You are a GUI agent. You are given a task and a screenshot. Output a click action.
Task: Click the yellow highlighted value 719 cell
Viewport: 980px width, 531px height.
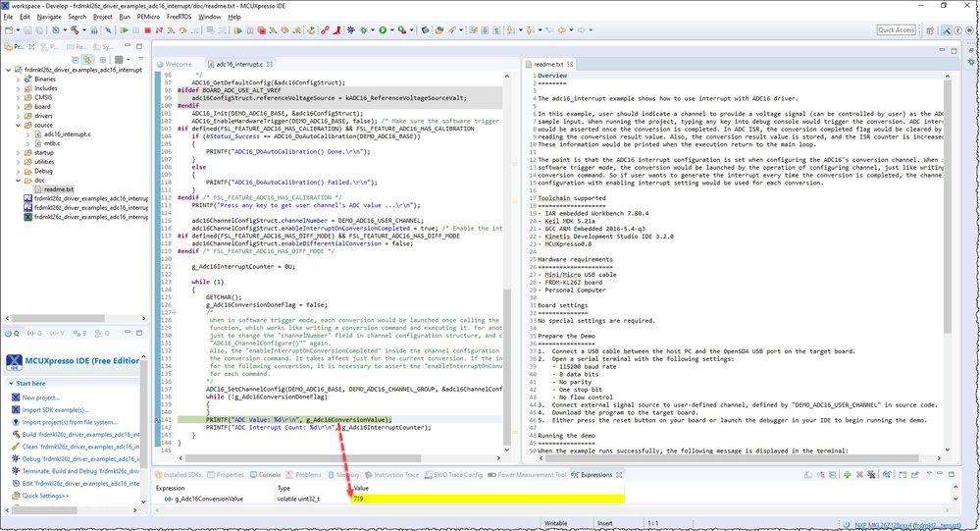[488, 499]
